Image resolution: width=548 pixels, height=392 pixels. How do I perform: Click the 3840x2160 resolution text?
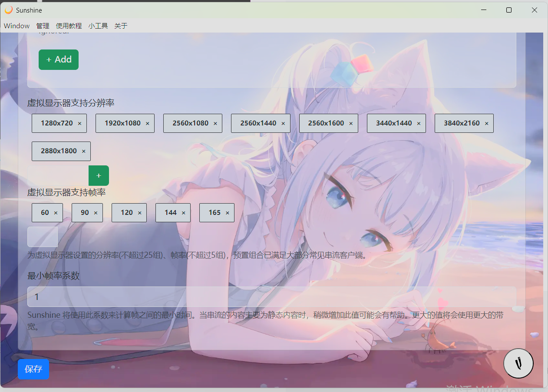point(462,123)
